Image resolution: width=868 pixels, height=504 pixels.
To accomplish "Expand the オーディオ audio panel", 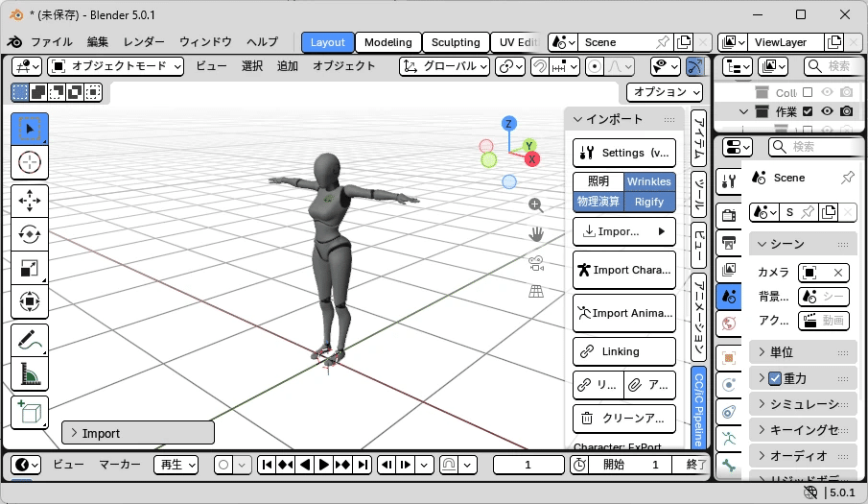I will pyautogui.click(x=803, y=456).
